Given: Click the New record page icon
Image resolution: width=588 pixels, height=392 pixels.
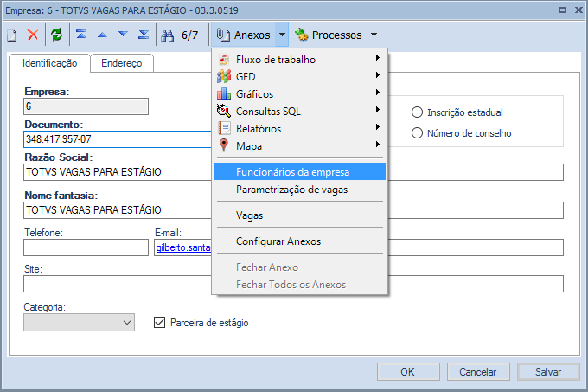Looking at the screenshot, I should click(x=12, y=35).
